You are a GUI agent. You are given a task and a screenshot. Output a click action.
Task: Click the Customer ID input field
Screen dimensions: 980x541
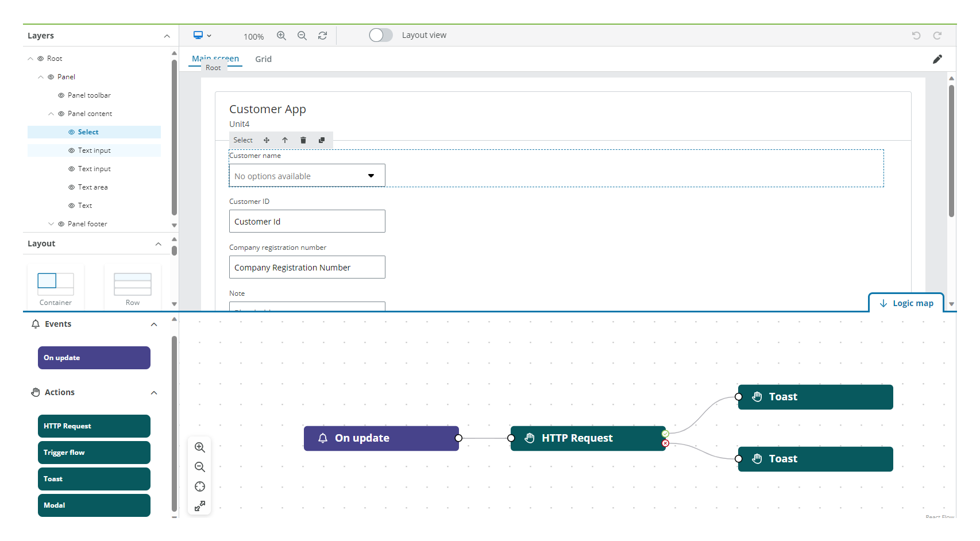coord(307,222)
